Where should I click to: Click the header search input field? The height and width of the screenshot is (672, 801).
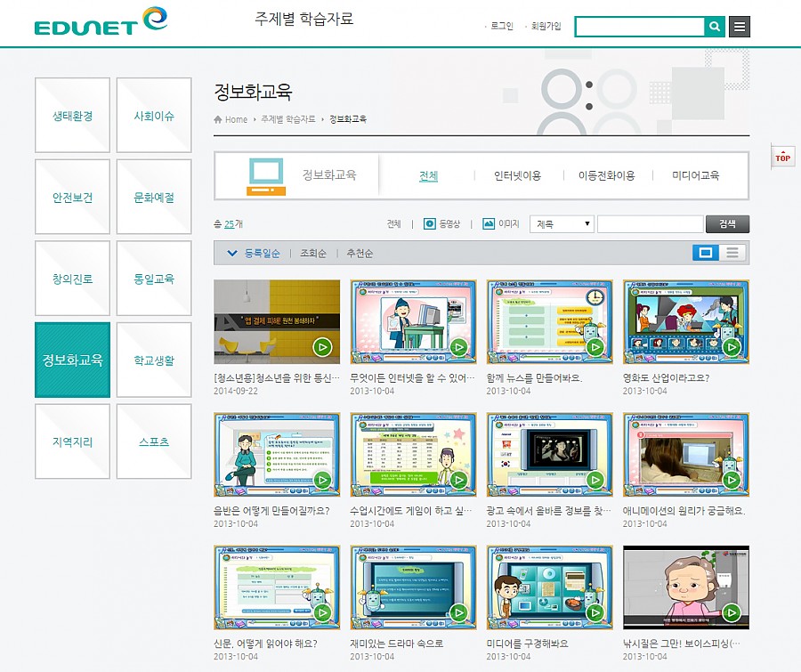[x=639, y=27]
